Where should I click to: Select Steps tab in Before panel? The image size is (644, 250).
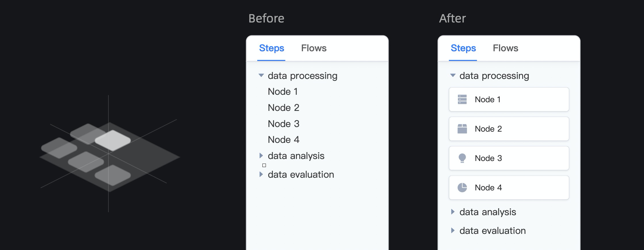click(x=271, y=48)
